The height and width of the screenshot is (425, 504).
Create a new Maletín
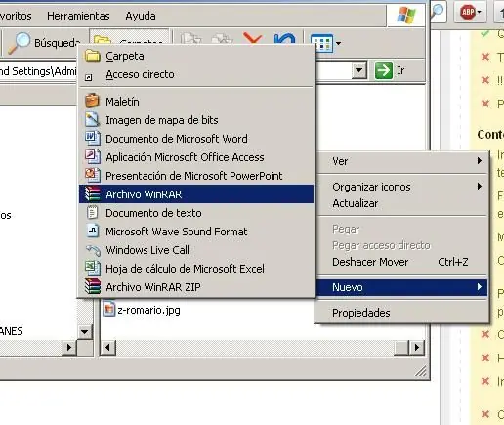(196, 102)
